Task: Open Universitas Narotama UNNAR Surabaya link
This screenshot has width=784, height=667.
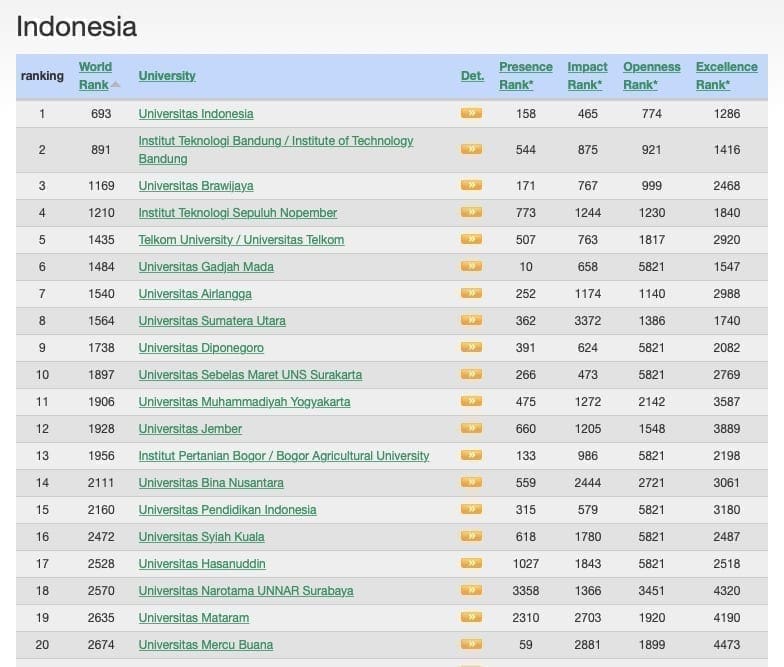Action: tap(246, 590)
